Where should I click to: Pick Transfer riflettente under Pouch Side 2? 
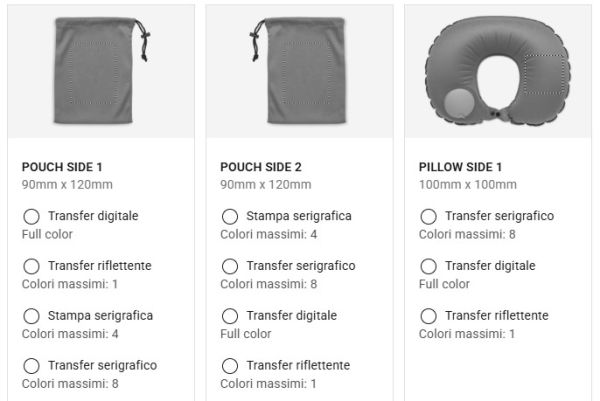[x=230, y=366]
